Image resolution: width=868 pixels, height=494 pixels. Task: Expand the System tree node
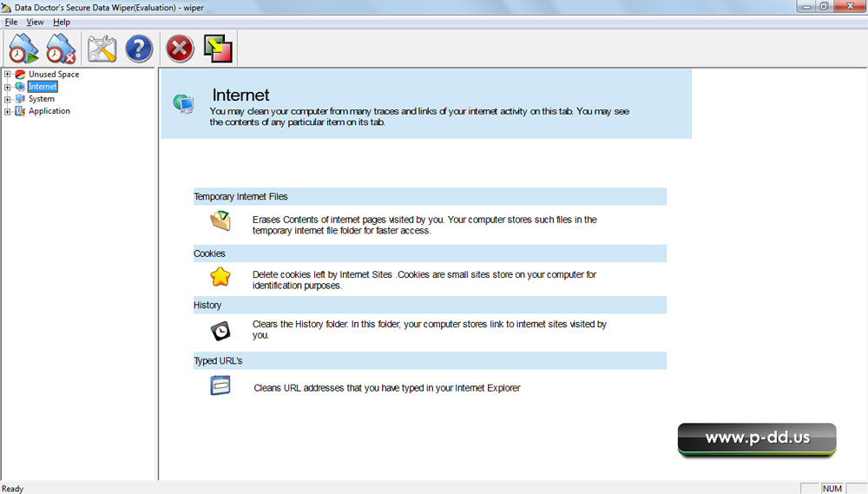(7, 99)
